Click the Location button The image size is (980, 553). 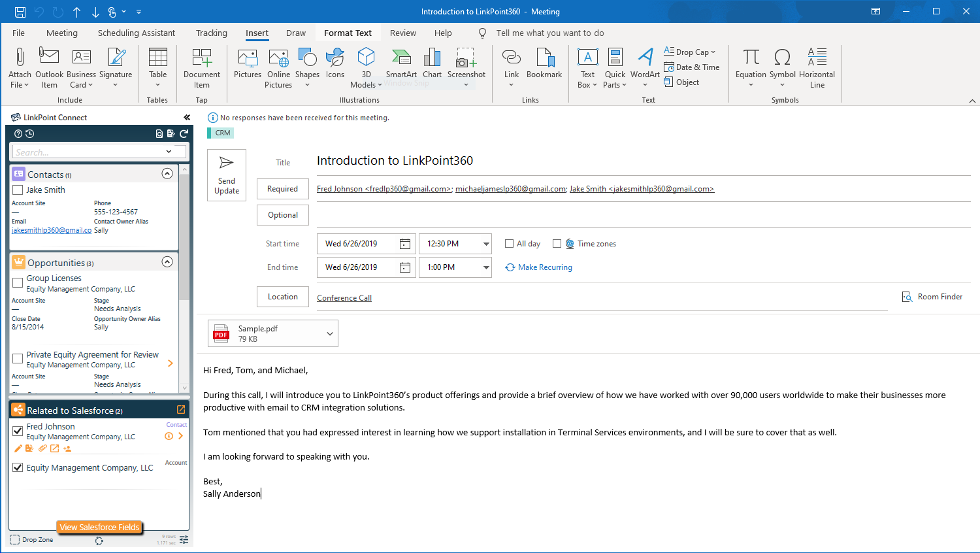282,297
